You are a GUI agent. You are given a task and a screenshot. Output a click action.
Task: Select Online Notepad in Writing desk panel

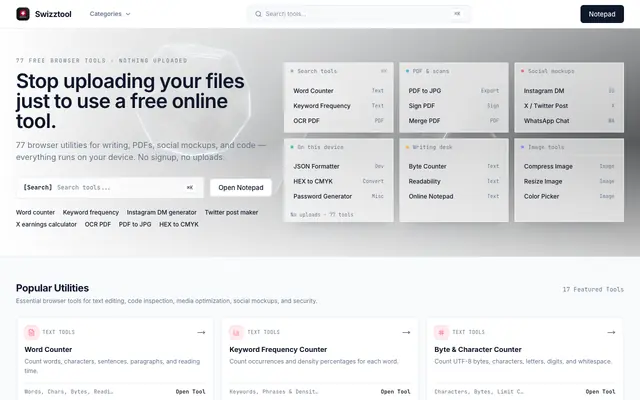454,196
